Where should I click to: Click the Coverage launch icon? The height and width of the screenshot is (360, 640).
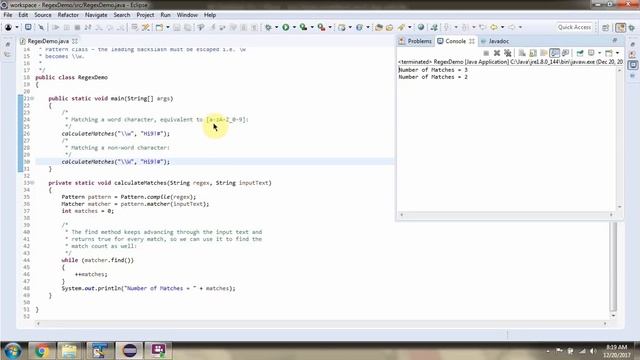(x=303, y=27)
